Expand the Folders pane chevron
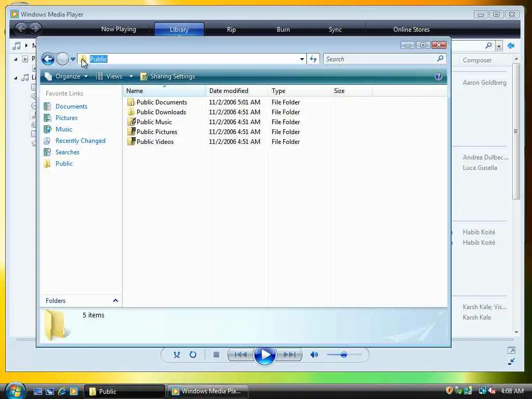532x399 pixels. [115, 301]
